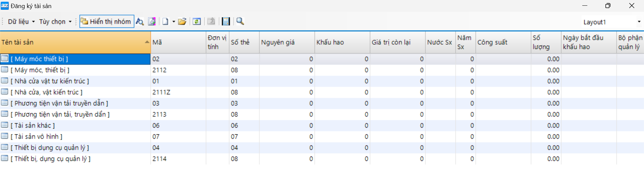Click the Nguyên giá column header
The image size is (644, 174).
pyautogui.click(x=287, y=42)
